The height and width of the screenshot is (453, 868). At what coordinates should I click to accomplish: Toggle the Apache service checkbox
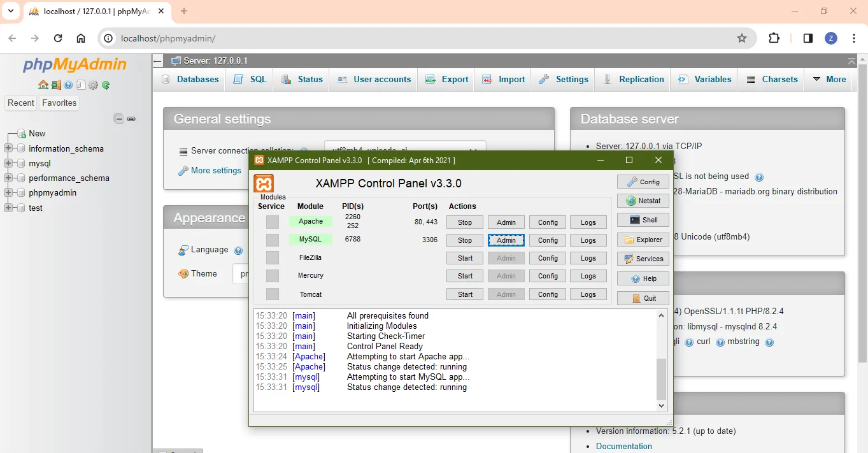[273, 222]
